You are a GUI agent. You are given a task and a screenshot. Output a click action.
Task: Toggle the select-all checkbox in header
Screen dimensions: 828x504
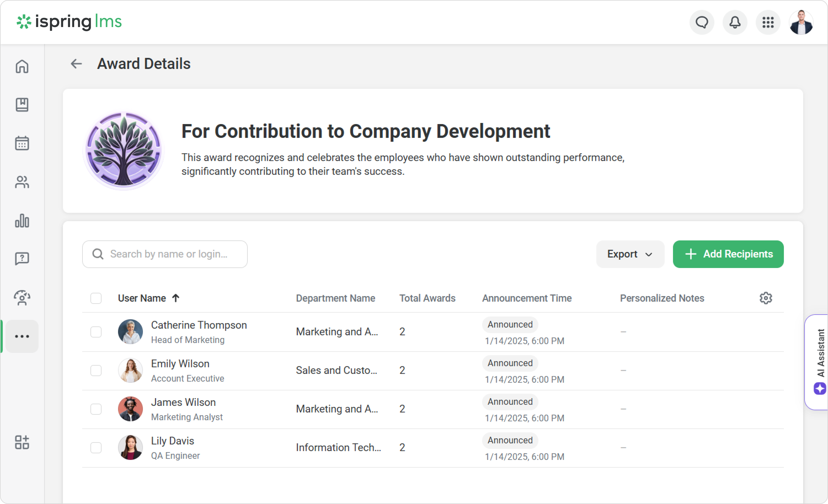96,298
